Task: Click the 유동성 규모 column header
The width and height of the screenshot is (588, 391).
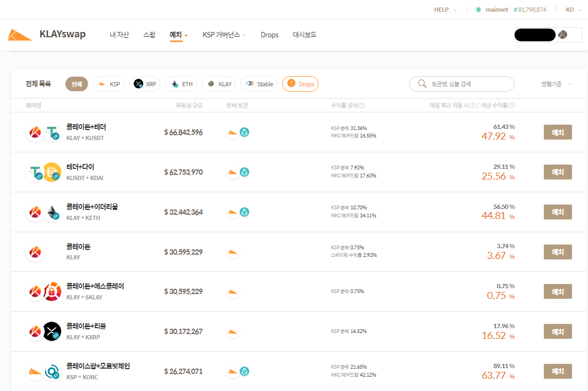Action: 189,105
